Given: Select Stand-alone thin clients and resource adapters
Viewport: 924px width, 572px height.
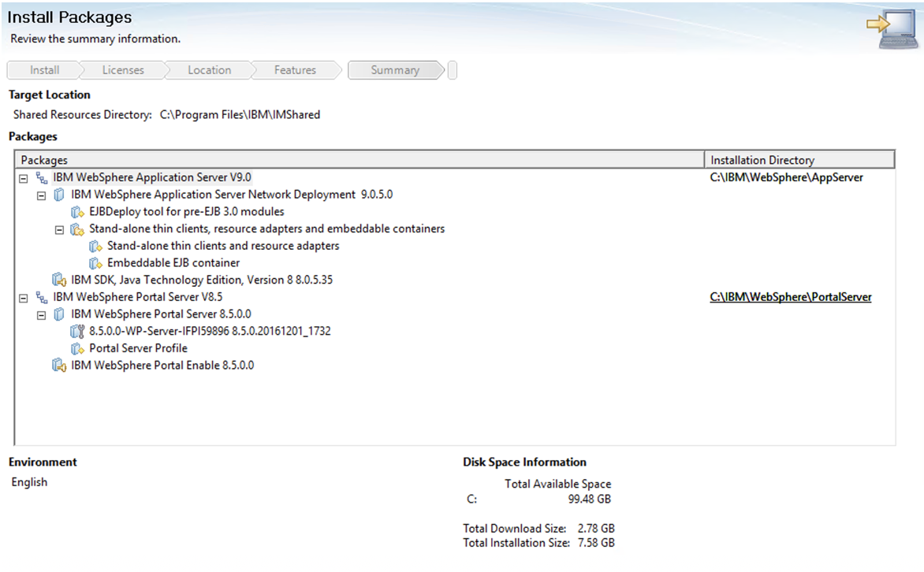Looking at the screenshot, I should pyautogui.click(x=223, y=247).
